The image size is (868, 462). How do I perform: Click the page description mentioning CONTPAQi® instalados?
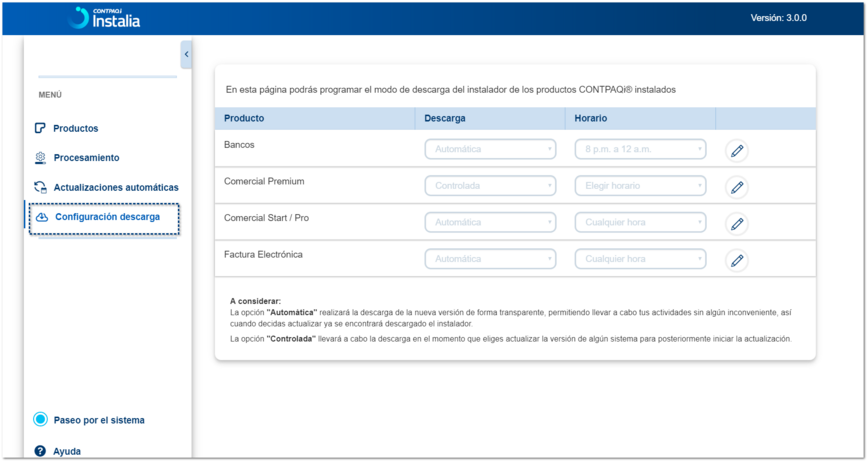[x=451, y=90]
